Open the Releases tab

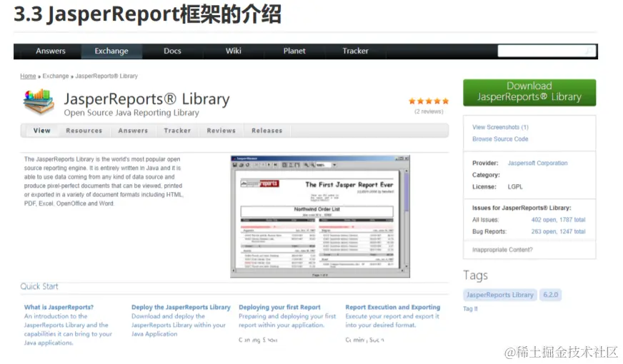click(267, 130)
